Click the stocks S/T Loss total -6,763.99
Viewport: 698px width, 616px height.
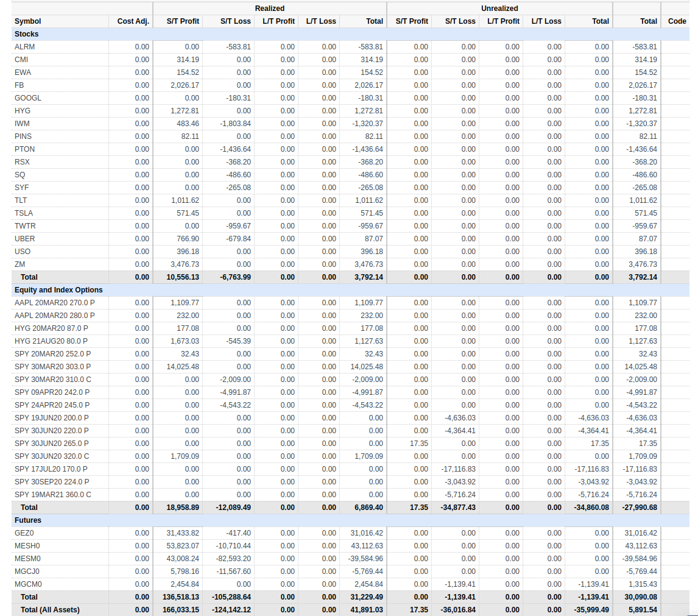[235, 277]
